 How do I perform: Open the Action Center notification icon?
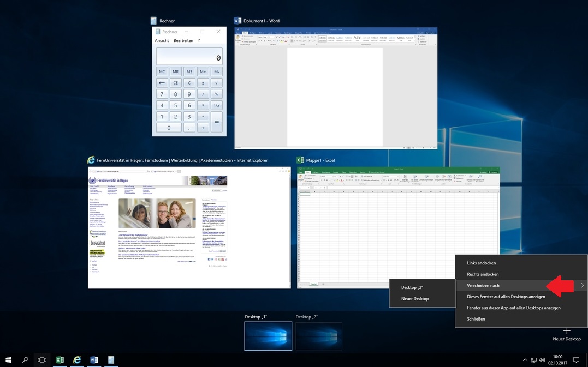tap(575, 360)
